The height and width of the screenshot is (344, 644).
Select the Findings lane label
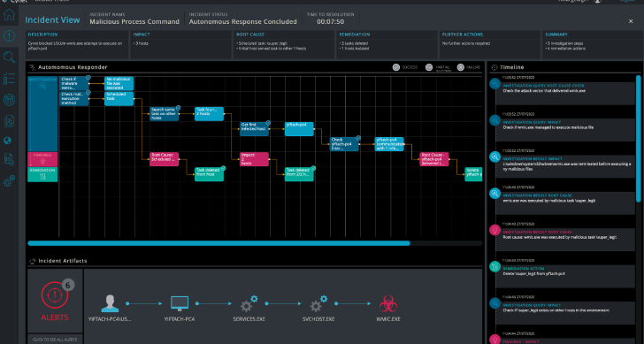pos(42,159)
